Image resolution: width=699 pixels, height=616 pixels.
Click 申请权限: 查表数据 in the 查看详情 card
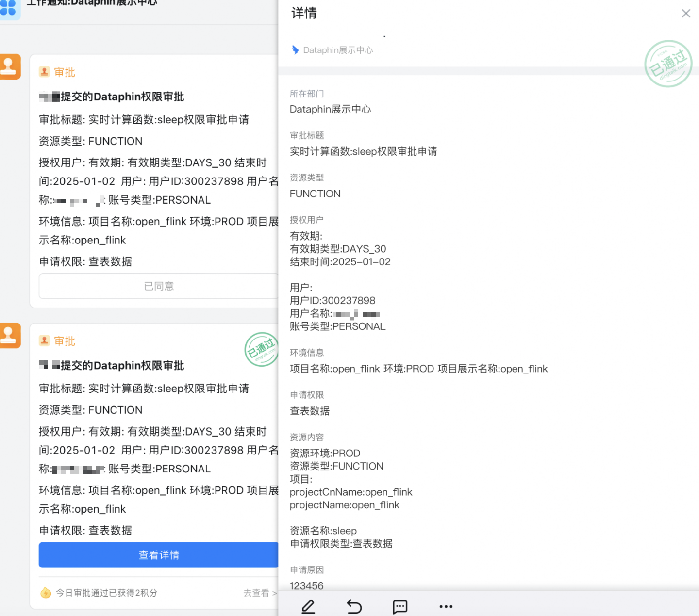pyautogui.click(x=85, y=530)
